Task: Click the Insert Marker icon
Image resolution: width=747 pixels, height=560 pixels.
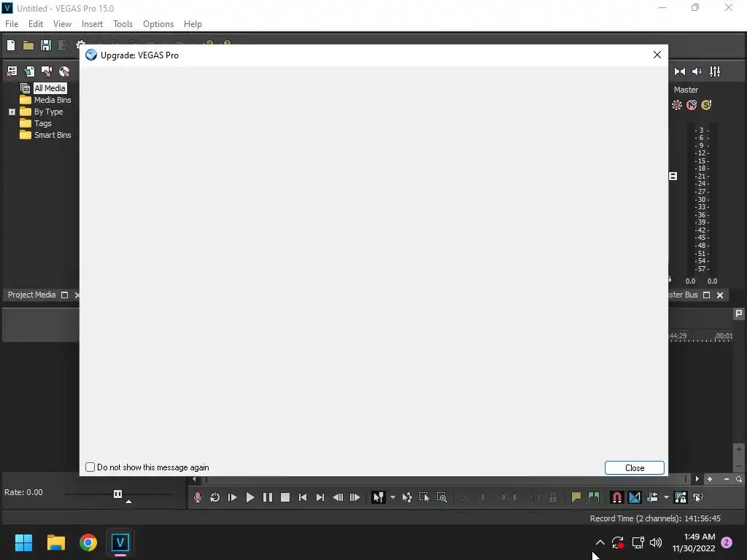Action: (x=576, y=497)
